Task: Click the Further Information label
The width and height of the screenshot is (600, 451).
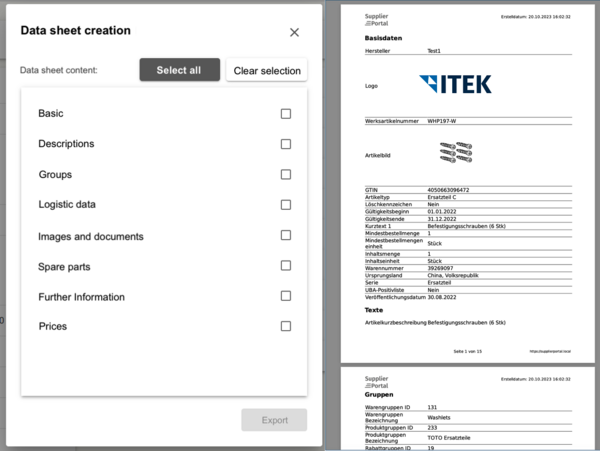Action: (82, 297)
